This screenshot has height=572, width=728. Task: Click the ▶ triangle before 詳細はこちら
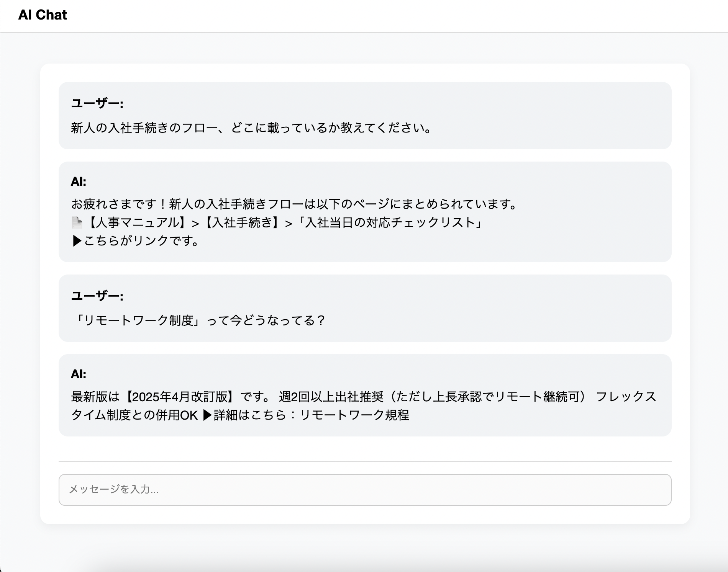(207, 415)
